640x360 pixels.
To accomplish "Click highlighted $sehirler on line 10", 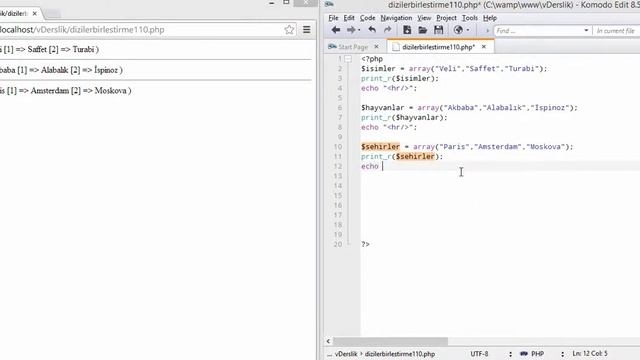I will pyautogui.click(x=380, y=147).
